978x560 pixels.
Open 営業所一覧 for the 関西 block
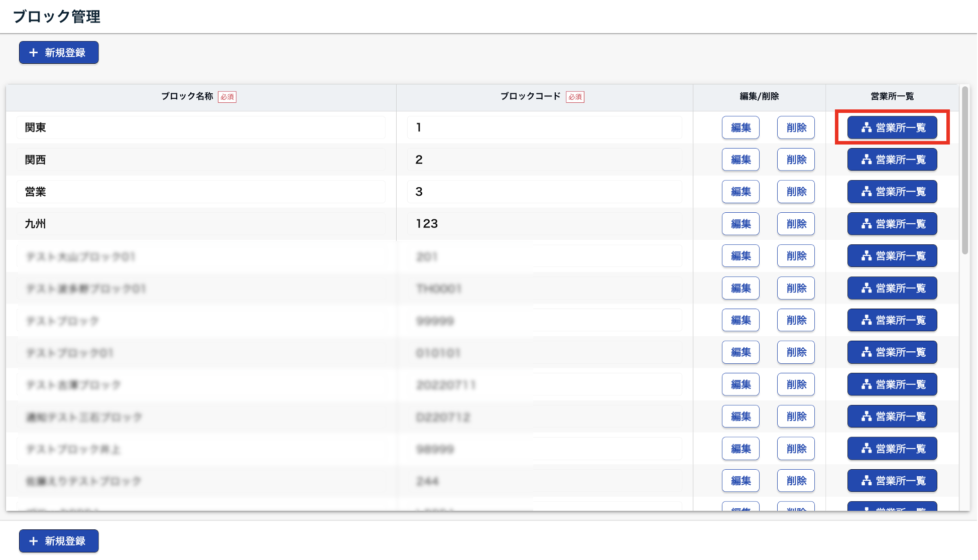coord(892,160)
